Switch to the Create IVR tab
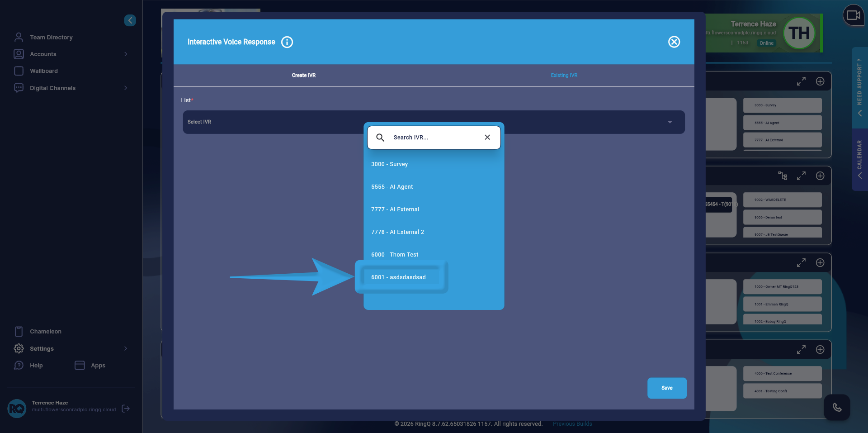The width and height of the screenshot is (868, 433). pyautogui.click(x=303, y=76)
